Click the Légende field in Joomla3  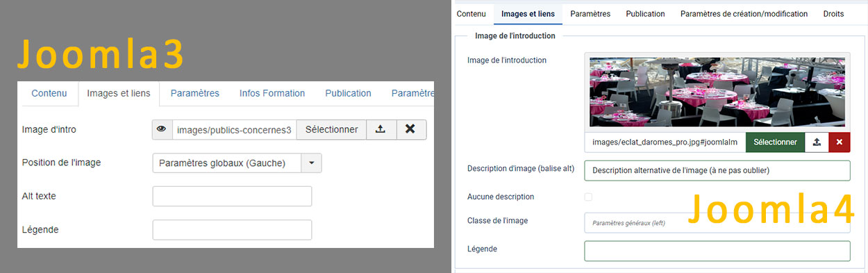(x=232, y=230)
